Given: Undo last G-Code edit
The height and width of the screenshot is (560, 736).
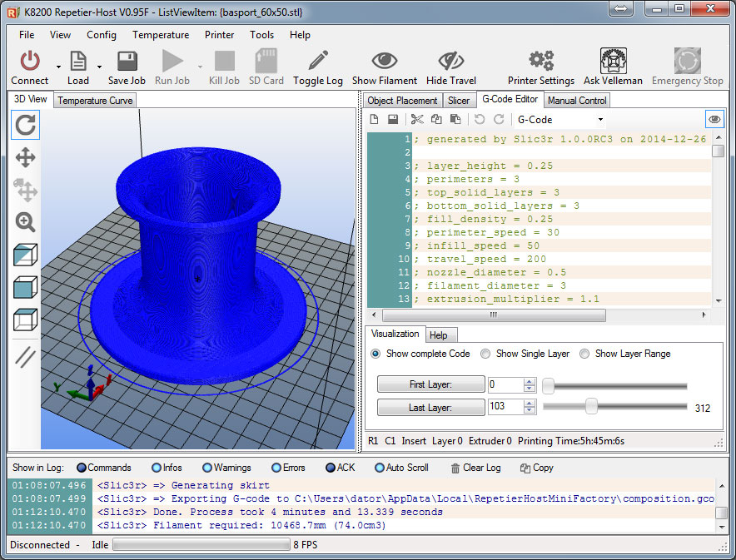Looking at the screenshot, I should [480, 120].
